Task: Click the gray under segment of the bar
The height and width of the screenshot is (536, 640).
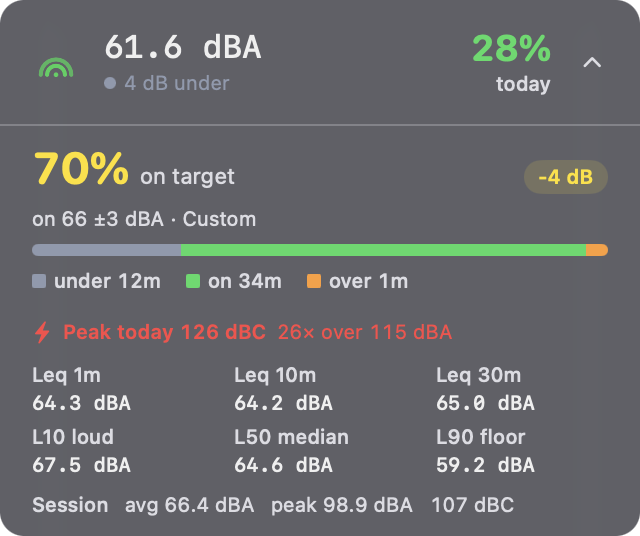Action: tap(107, 250)
